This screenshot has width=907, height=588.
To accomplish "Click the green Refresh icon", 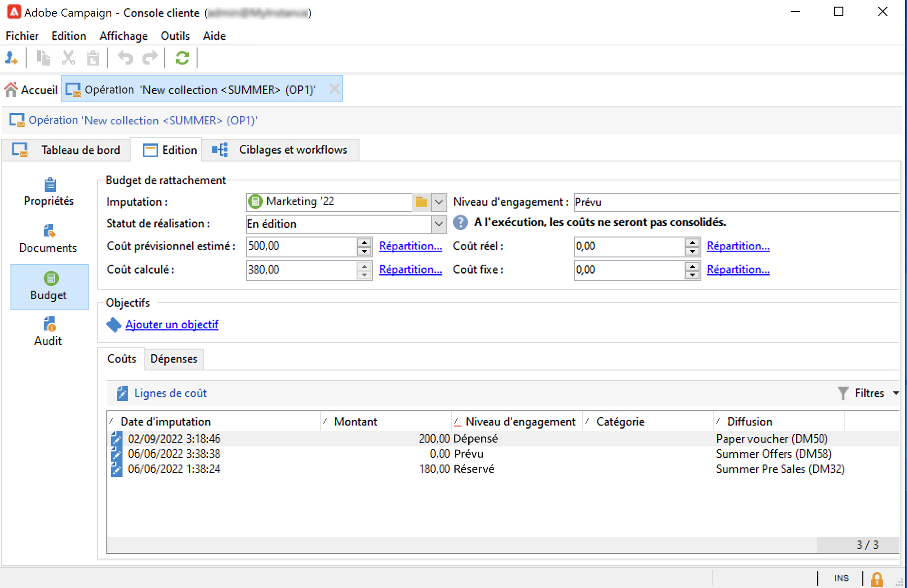I will point(182,58).
